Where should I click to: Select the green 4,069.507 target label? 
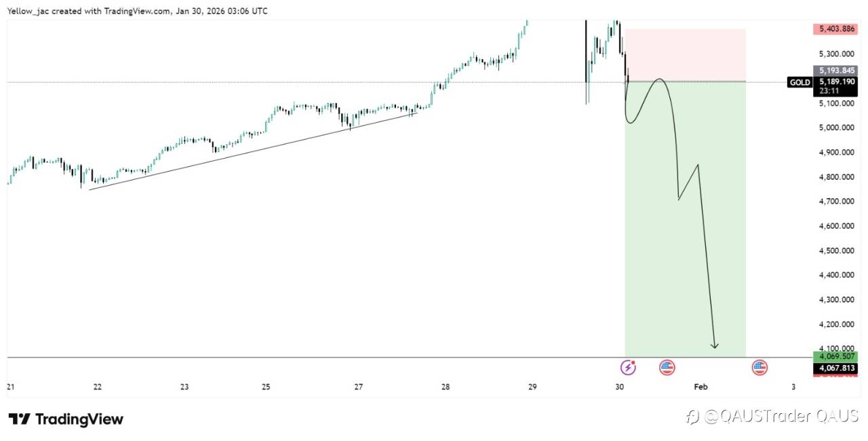(x=836, y=357)
